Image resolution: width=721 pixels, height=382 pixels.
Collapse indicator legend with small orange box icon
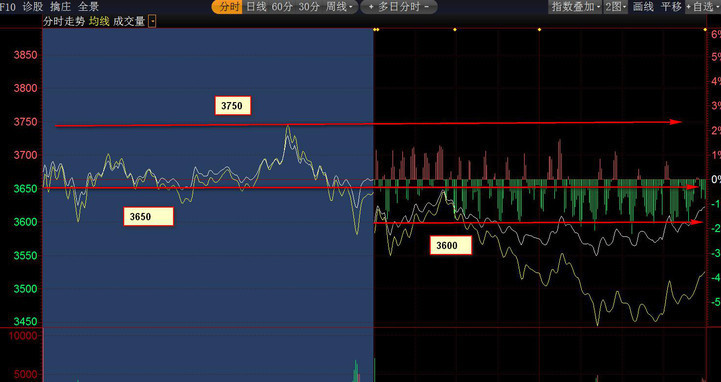(153, 22)
